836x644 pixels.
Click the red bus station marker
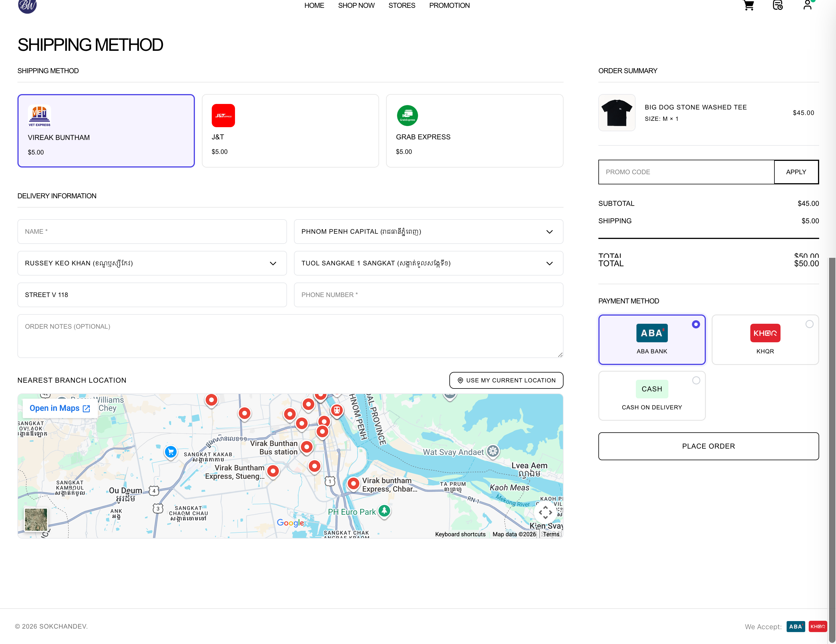(x=337, y=411)
